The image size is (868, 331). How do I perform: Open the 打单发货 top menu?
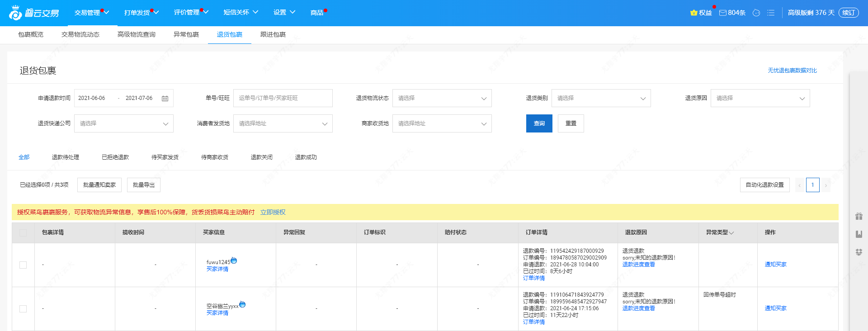[141, 13]
